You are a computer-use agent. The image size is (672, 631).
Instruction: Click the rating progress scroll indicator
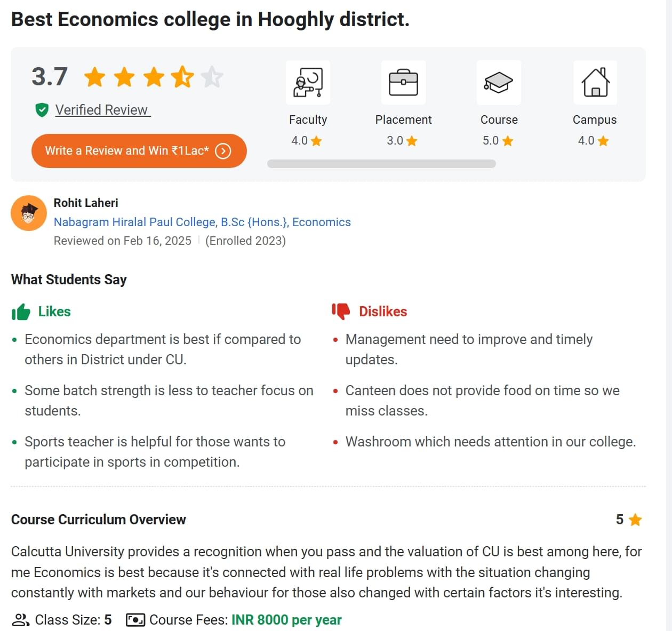point(381,163)
